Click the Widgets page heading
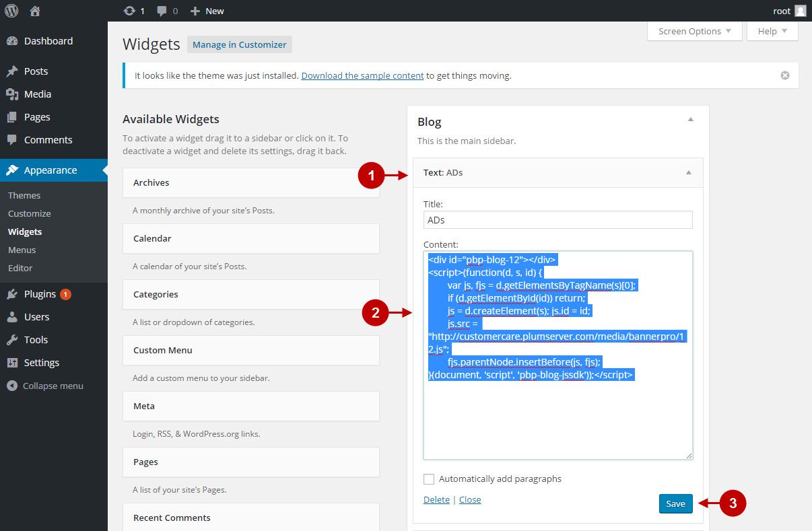The width and height of the screenshot is (812, 531). (x=151, y=44)
